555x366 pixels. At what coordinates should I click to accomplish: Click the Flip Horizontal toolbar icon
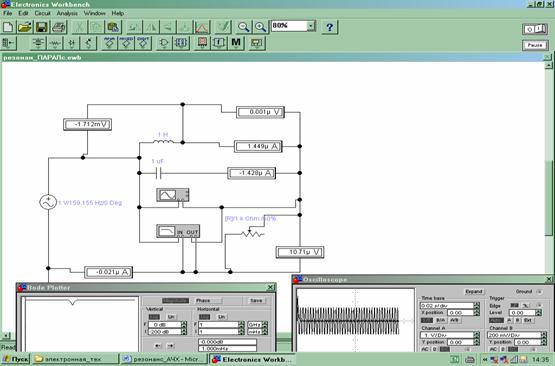(151, 27)
